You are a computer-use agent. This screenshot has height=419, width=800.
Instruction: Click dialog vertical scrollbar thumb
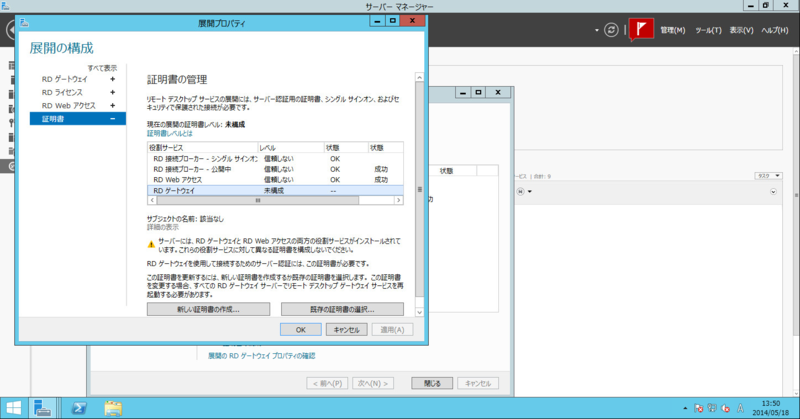[419, 189]
